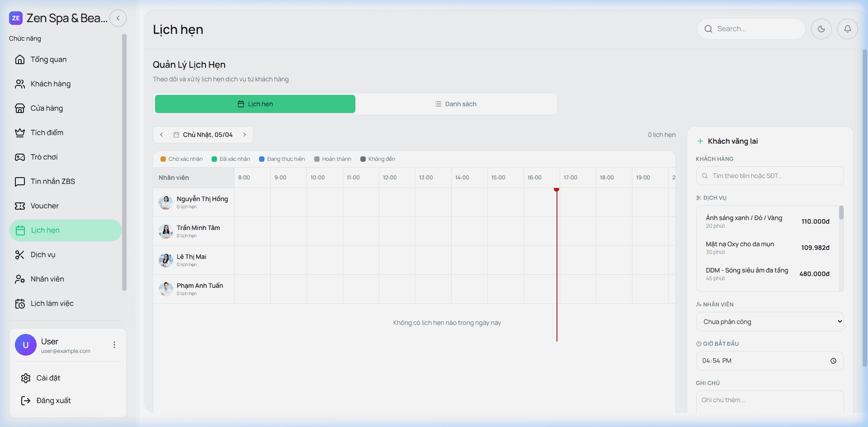This screenshot has width=868, height=427.
Task: Open notifications via the bell icon
Action: [847, 29]
